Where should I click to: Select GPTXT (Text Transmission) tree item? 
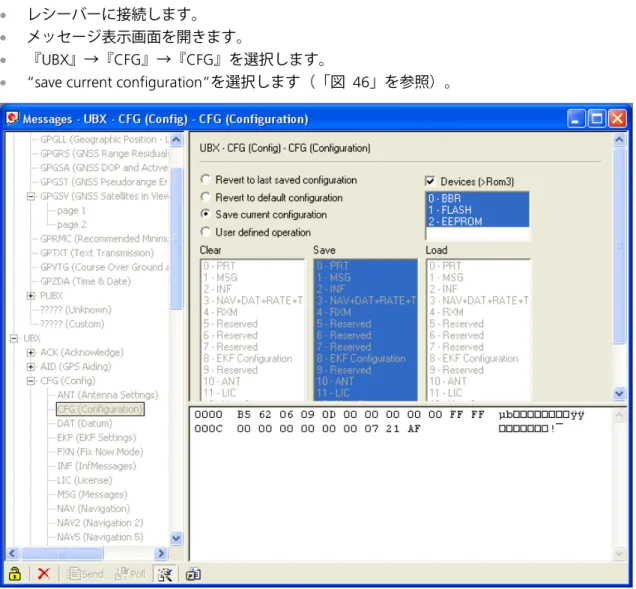point(97,253)
